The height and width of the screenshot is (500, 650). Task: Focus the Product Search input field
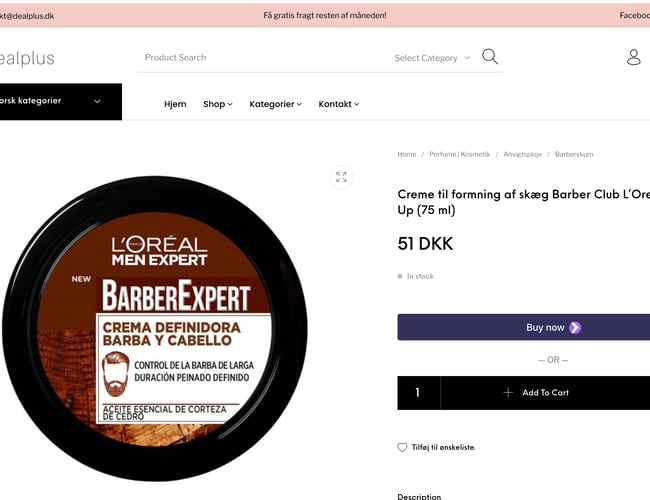pyautogui.click(x=263, y=58)
